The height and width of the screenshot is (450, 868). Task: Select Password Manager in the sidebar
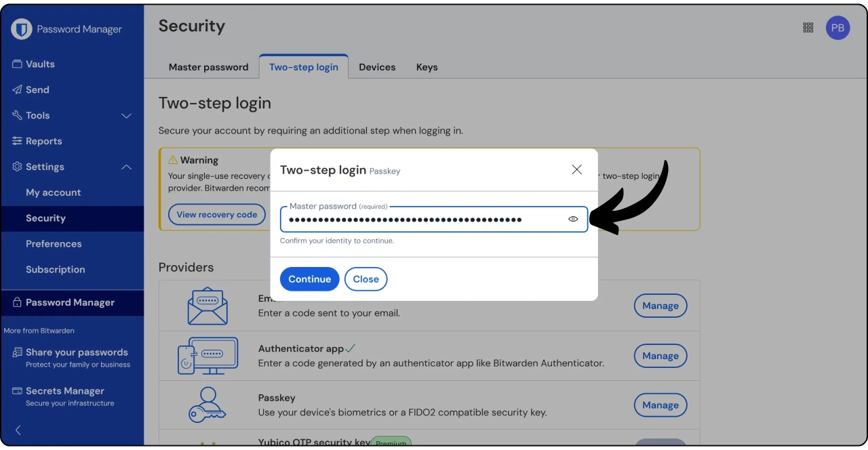pos(72,303)
